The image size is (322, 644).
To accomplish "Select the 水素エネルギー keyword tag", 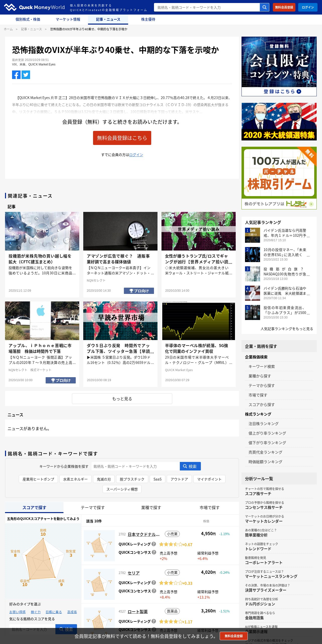I will (75, 479).
